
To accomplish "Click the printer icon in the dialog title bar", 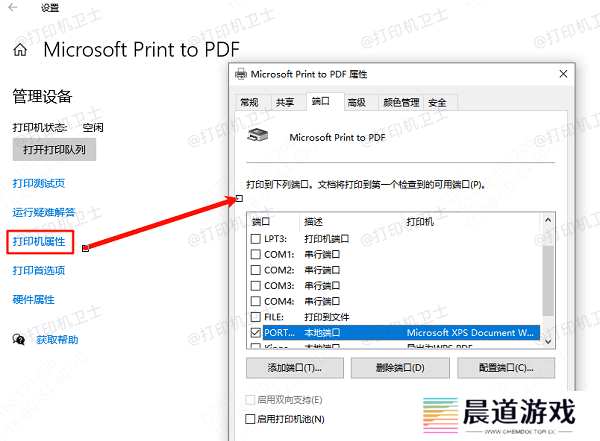I will (x=241, y=74).
